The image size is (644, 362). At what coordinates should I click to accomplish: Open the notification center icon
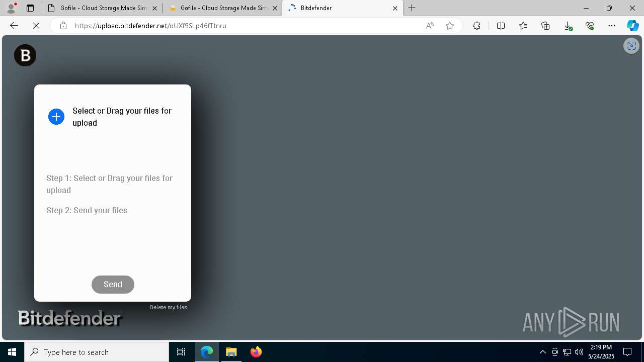click(x=627, y=352)
